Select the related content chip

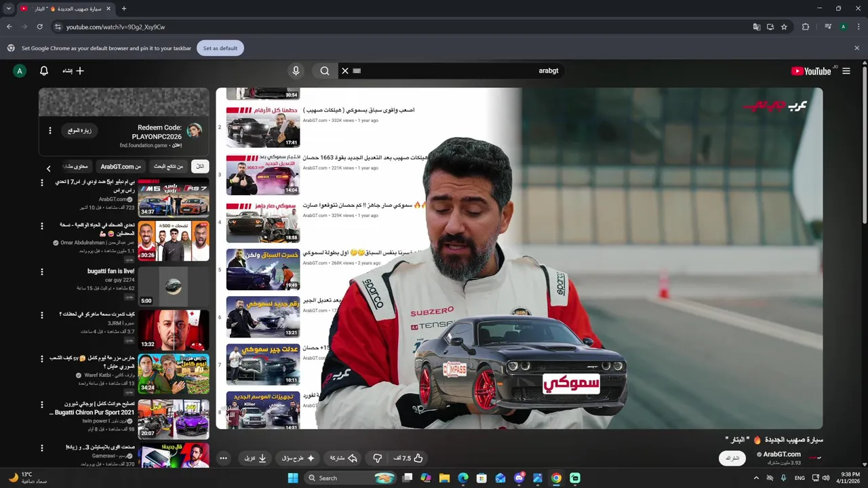pyautogui.click(x=76, y=166)
